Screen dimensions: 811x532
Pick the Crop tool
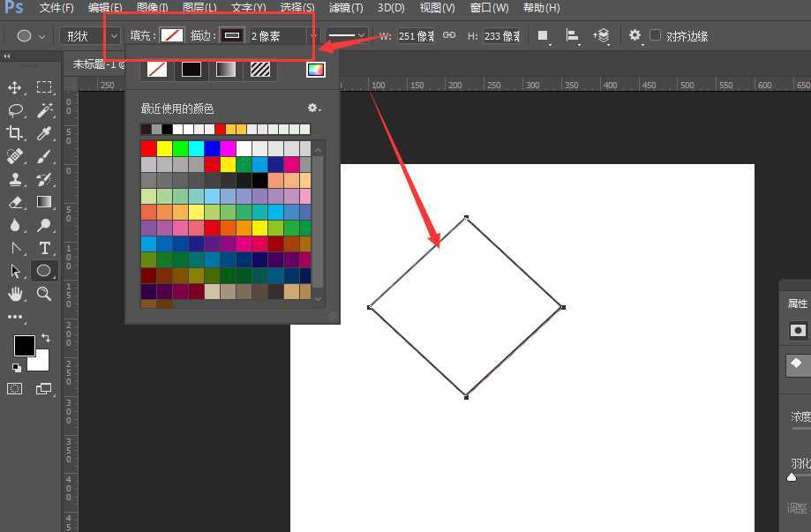coord(15,133)
